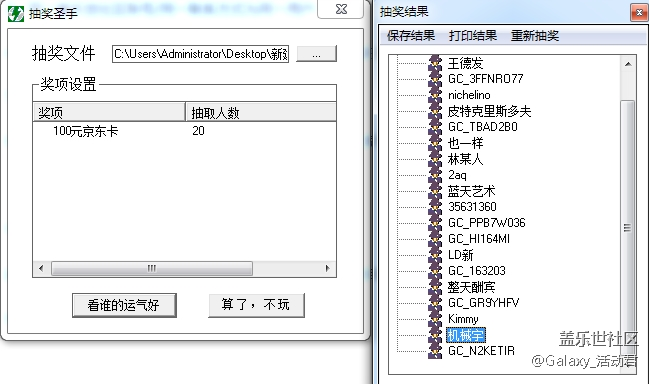Click the value 20 in 抽取人数 column
Screen dimensions: 649x384
click(x=198, y=131)
